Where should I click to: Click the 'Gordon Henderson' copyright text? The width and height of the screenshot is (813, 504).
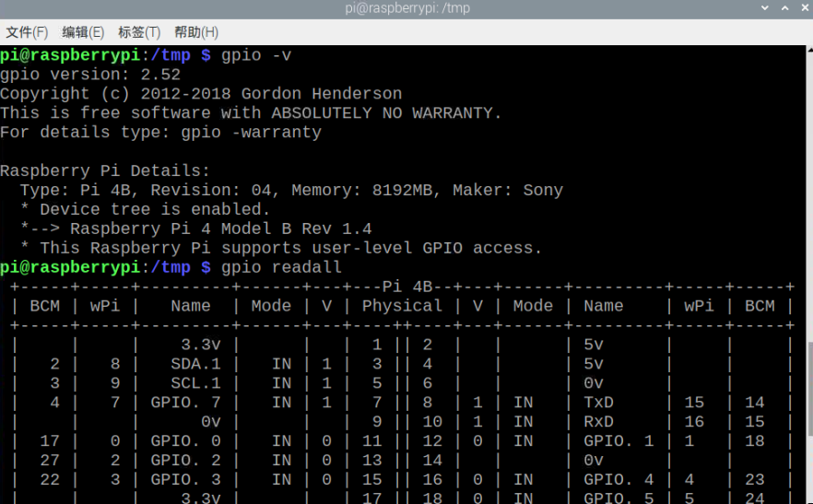[x=321, y=94]
